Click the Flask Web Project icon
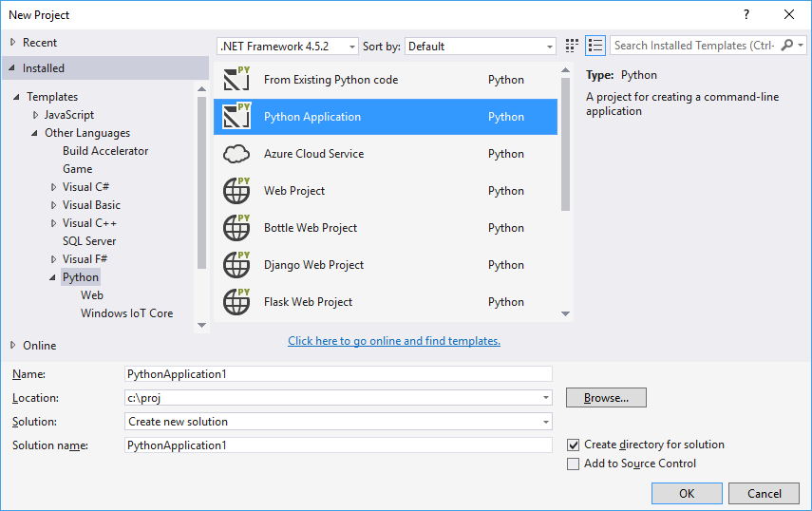This screenshot has width=812, height=511. click(x=236, y=302)
